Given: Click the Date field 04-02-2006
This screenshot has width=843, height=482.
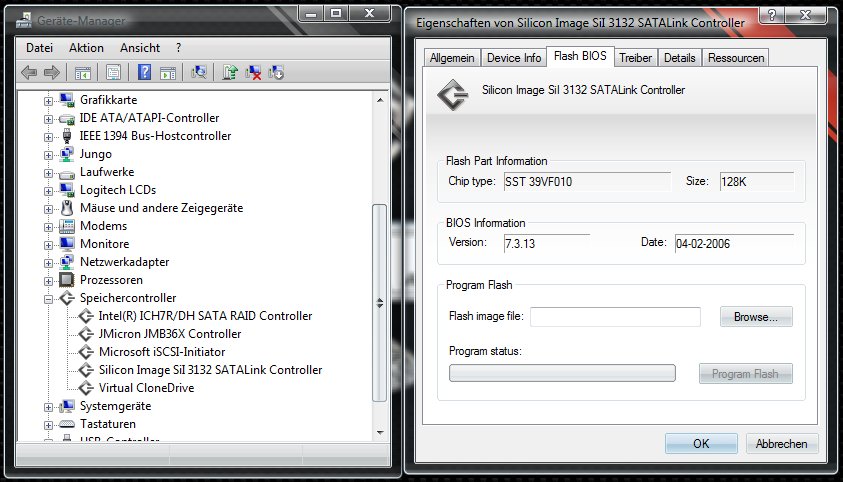Looking at the screenshot, I should (734, 243).
